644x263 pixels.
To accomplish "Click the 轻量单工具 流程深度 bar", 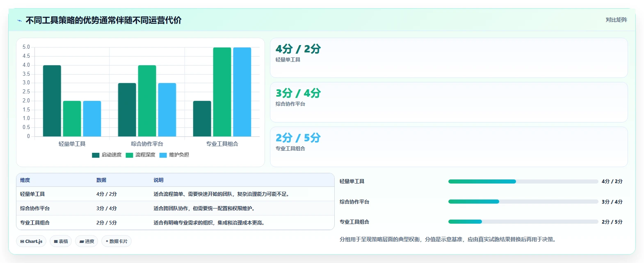I will coord(72,119).
